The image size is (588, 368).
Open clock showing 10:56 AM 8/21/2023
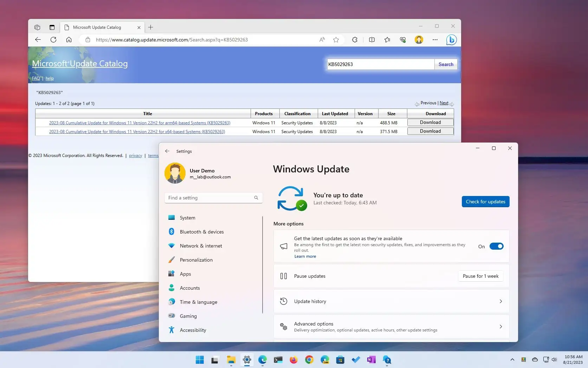coord(573,360)
